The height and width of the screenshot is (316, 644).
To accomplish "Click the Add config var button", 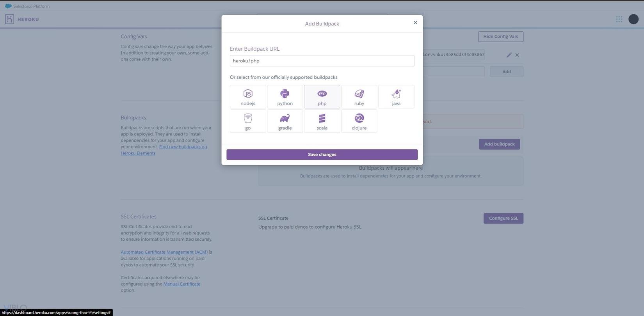I will pos(507,72).
